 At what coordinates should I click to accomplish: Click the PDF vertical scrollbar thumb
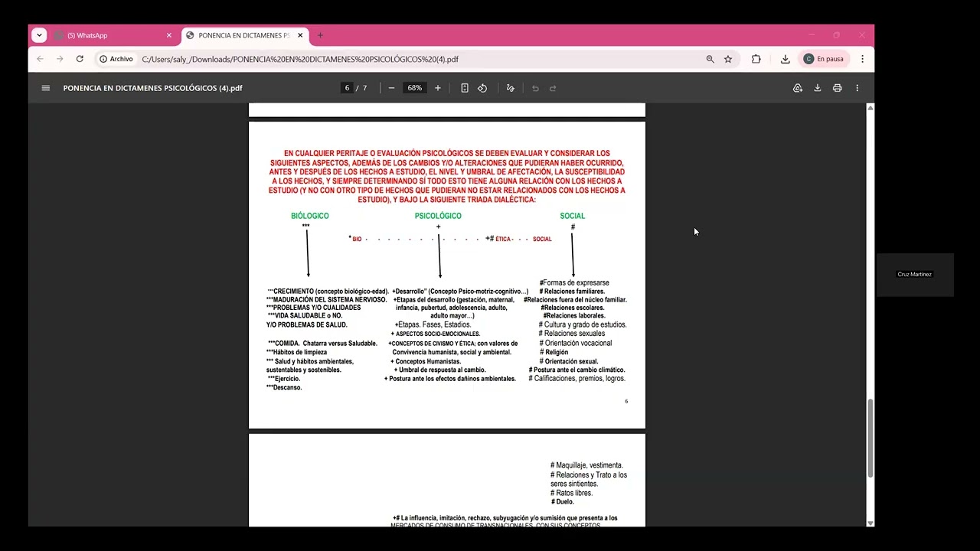[x=871, y=439]
